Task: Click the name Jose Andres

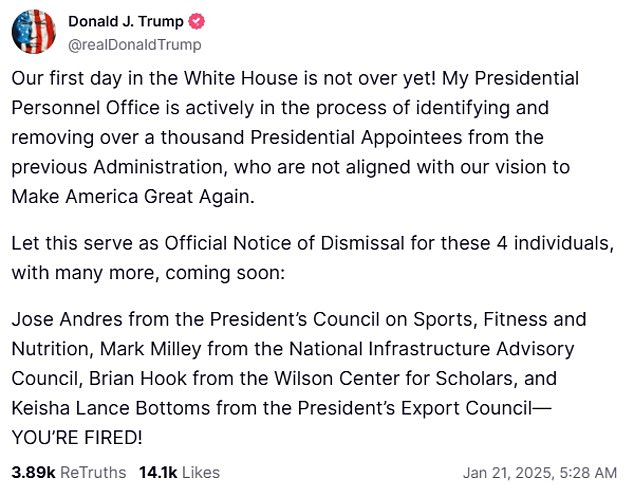Action: pyautogui.click(x=60, y=320)
